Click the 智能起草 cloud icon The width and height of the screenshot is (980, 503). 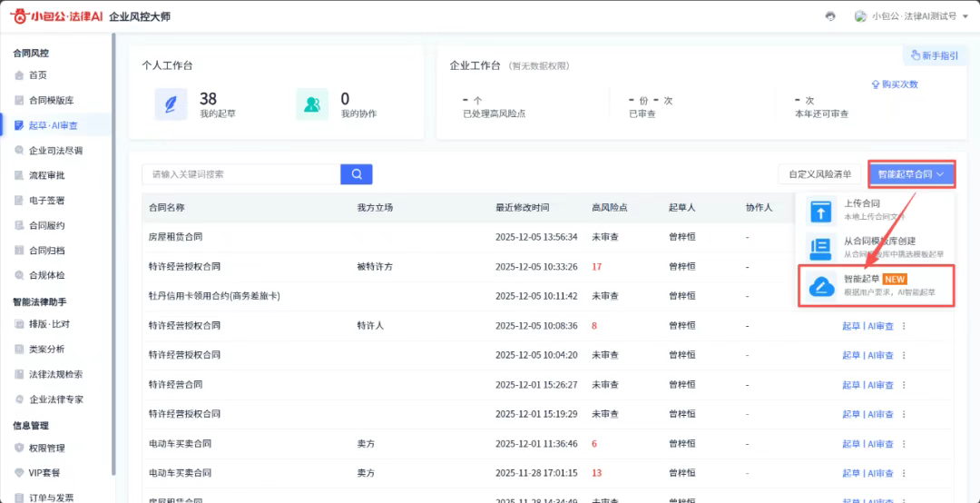(x=821, y=286)
